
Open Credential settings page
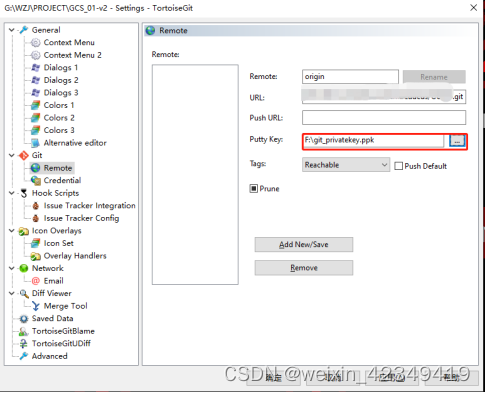62,180
